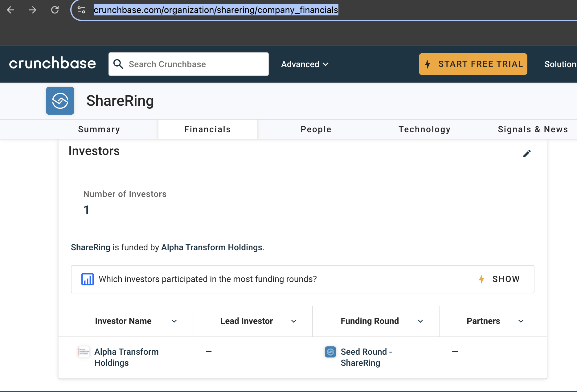577x392 pixels.
Task: Click the bar chart insight icon
Action: click(88, 279)
